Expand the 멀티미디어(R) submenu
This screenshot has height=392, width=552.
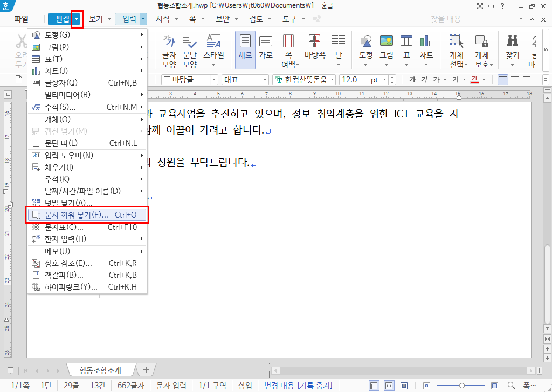click(x=87, y=95)
